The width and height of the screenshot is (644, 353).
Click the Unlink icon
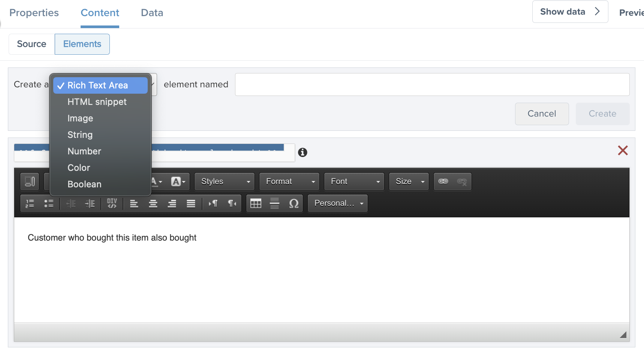tap(462, 182)
